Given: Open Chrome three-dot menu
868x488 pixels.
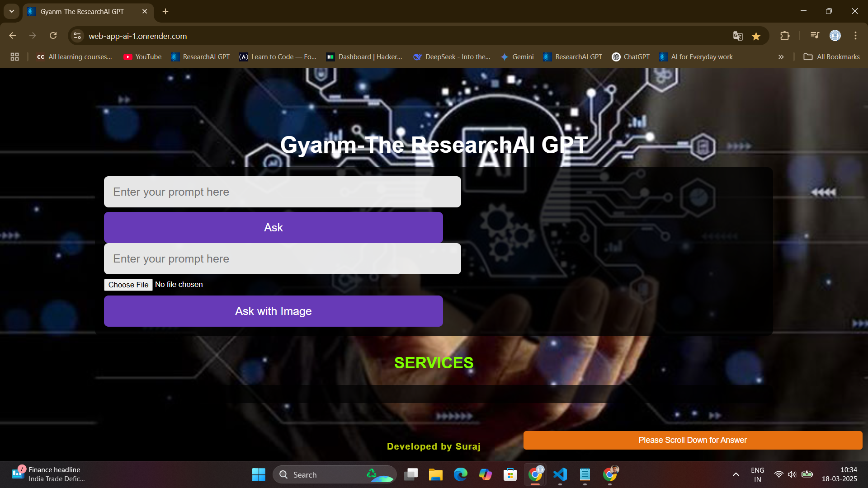Looking at the screenshot, I should (x=855, y=36).
